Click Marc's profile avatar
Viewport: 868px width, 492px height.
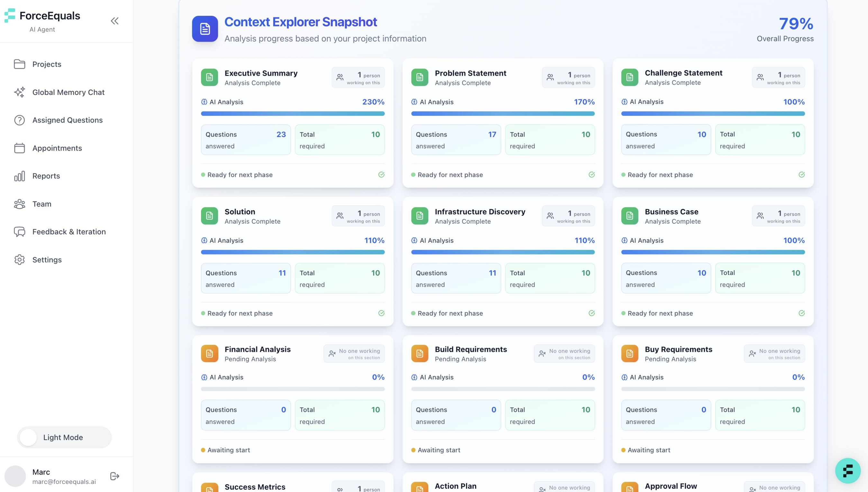click(15, 476)
